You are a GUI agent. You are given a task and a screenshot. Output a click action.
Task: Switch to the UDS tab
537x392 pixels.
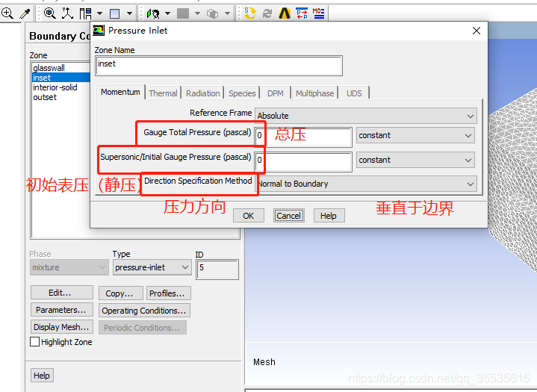pos(354,93)
